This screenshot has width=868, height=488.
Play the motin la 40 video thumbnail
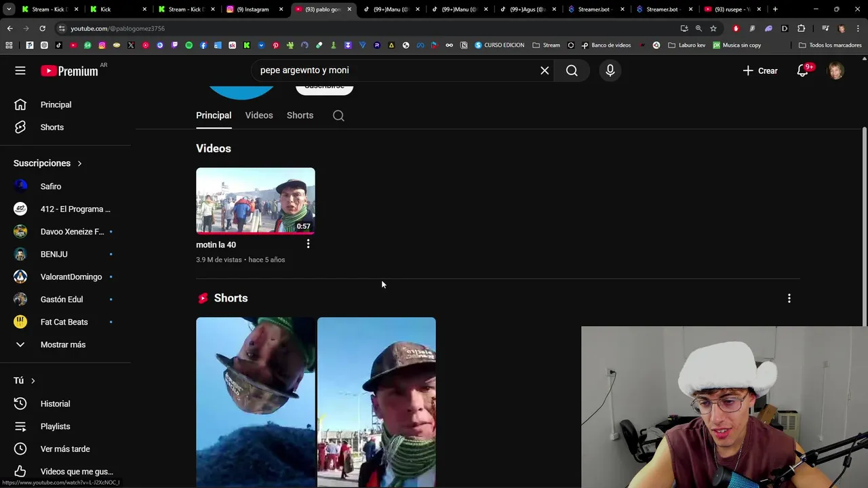pos(256,201)
